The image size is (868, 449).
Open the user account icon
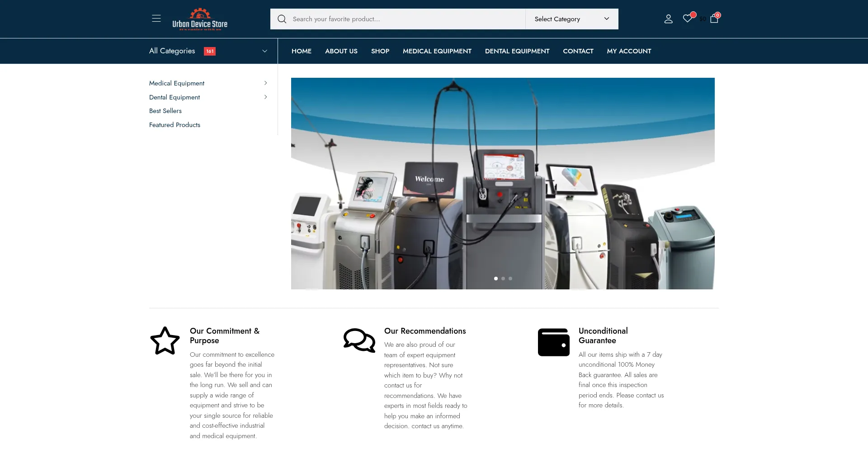[668, 19]
